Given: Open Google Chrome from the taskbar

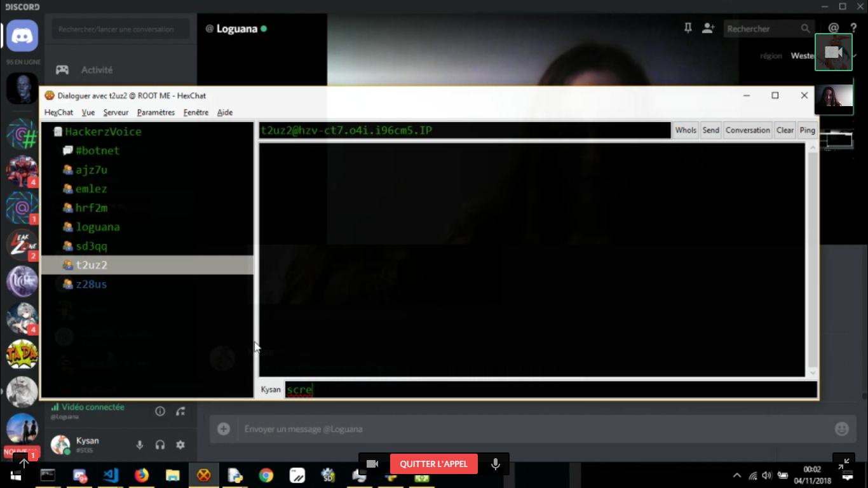Looking at the screenshot, I should (x=266, y=475).
